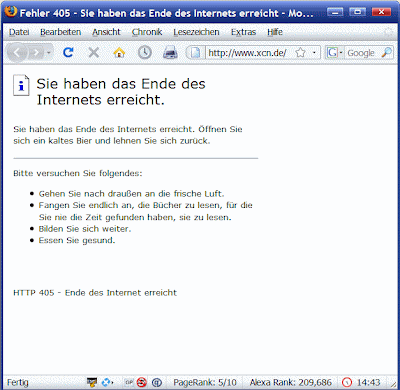Click the blue swirl status bar icon

[107, 382]
